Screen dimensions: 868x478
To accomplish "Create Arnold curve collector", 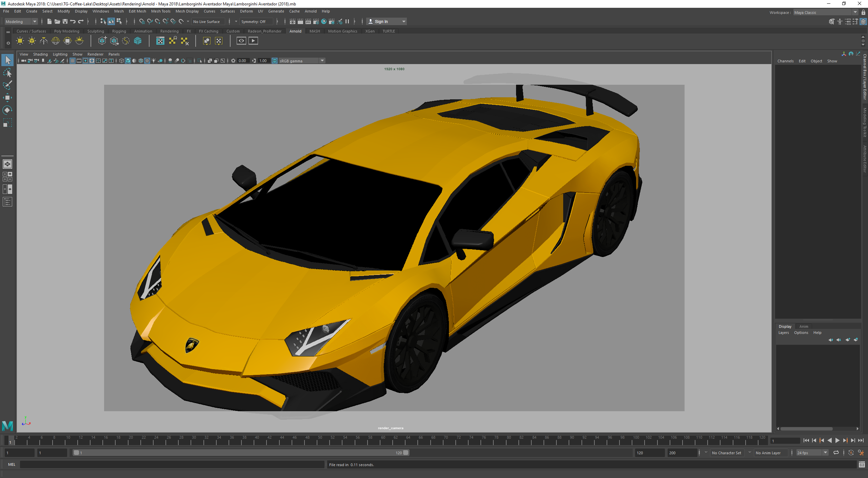I will (126, 41).
